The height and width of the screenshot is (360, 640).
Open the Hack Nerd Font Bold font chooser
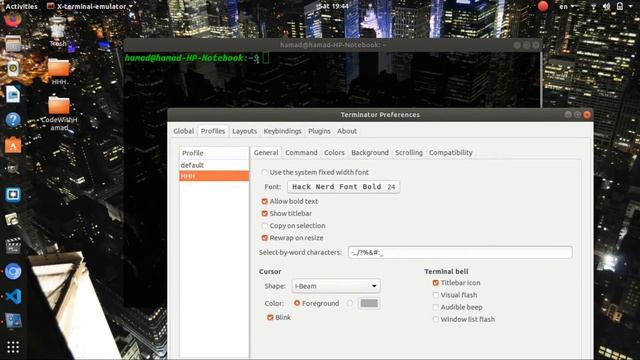343,187
